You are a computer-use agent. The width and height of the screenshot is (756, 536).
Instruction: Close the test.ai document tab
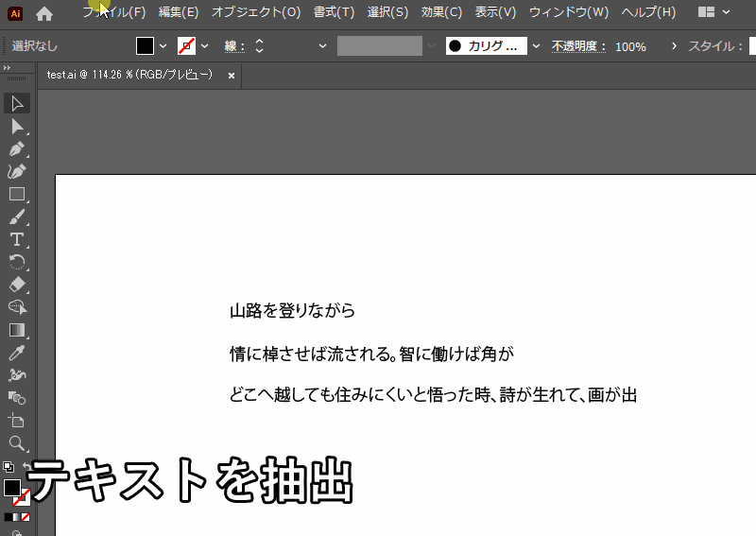click(x=232, y=76)
